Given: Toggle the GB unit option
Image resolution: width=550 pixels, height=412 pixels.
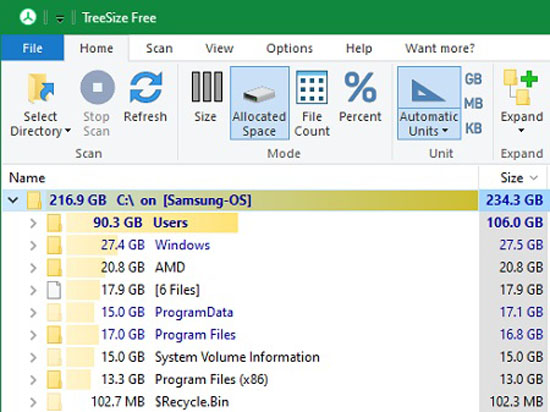Looking at the screenshot, I should (473, 79).
